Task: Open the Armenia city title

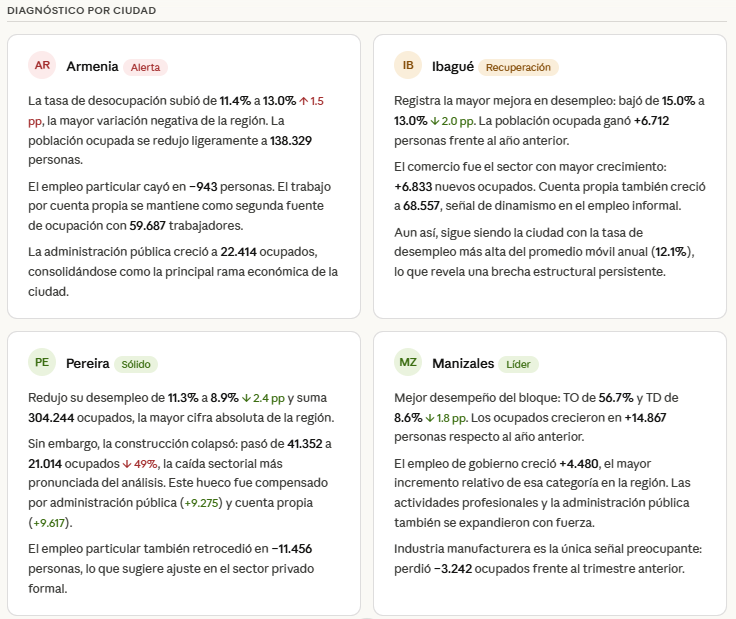Action: 92,66
